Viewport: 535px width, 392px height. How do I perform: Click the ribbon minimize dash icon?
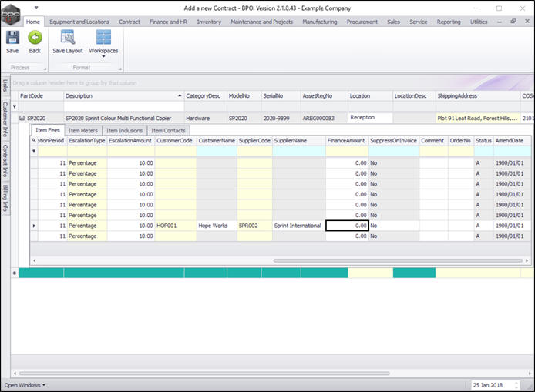(500, 22)
